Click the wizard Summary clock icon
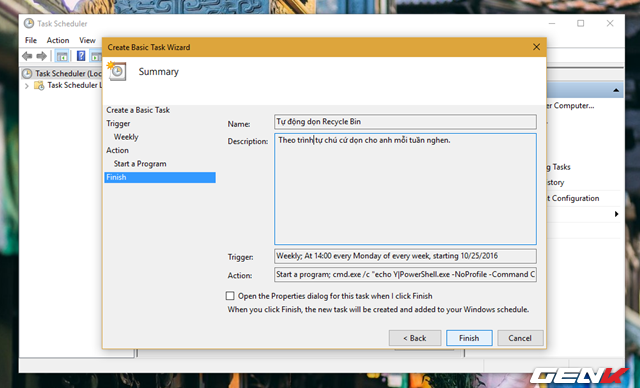The height and width of the screenshot is (388, 640). 116,71
